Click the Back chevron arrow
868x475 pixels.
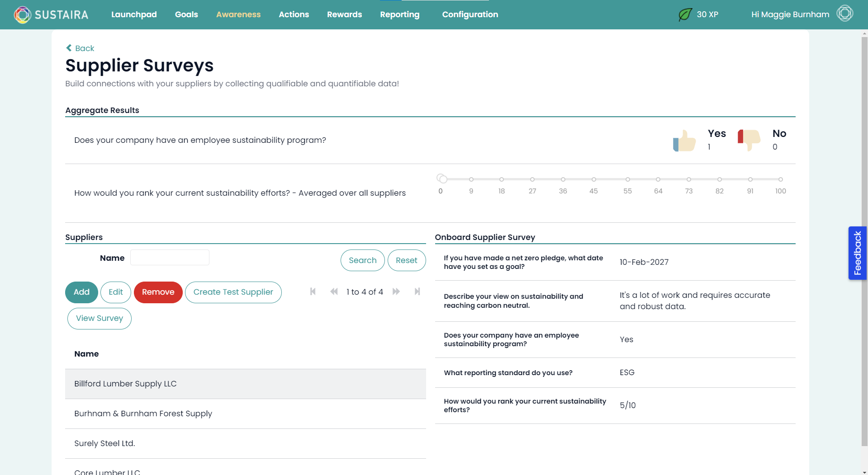[69, 48]
